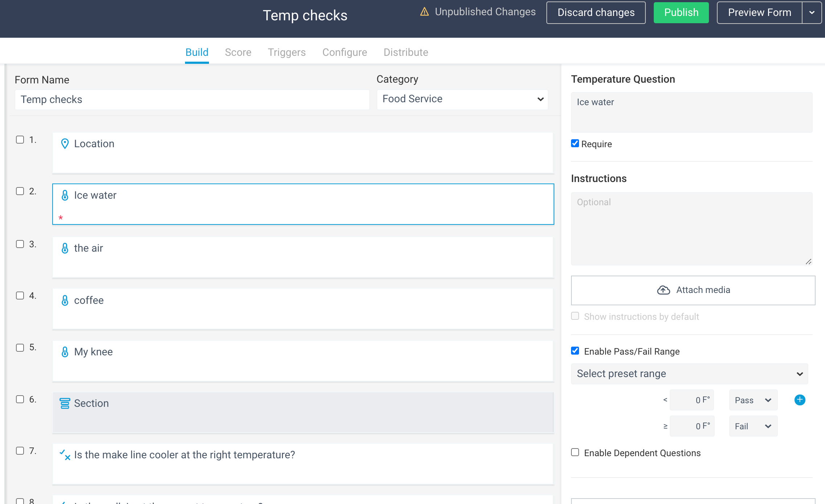Select the the air question card
825x504 pixels.
point(303,257)
